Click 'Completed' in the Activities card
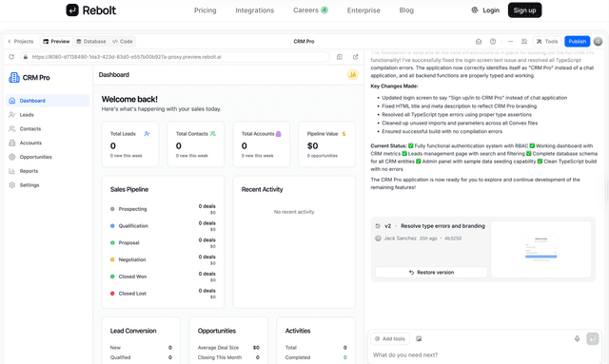Screen dimensions: 609x364 coord(298,357)
